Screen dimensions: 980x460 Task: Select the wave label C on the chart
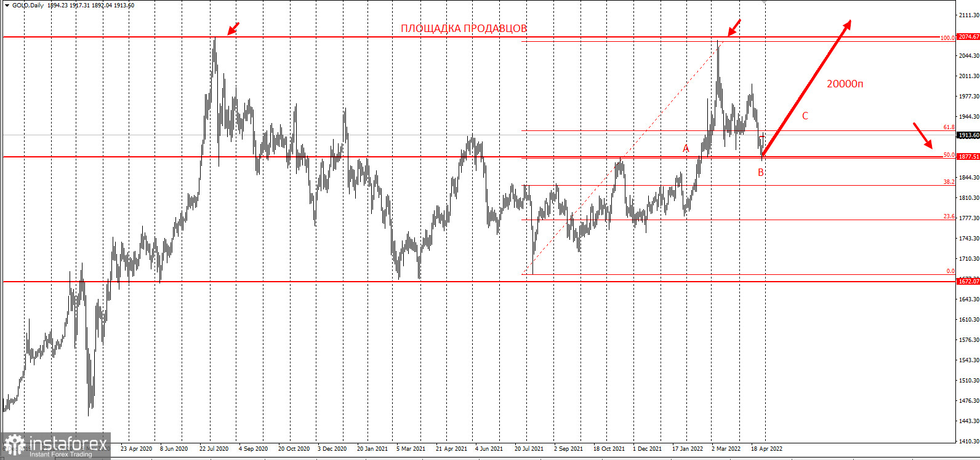click(x=805, y=116)
